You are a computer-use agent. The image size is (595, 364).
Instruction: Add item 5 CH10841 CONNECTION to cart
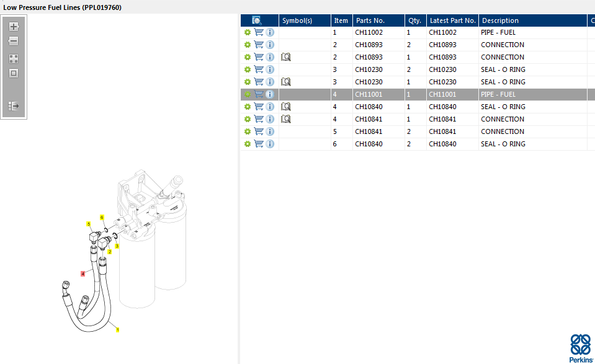point(259,131)
